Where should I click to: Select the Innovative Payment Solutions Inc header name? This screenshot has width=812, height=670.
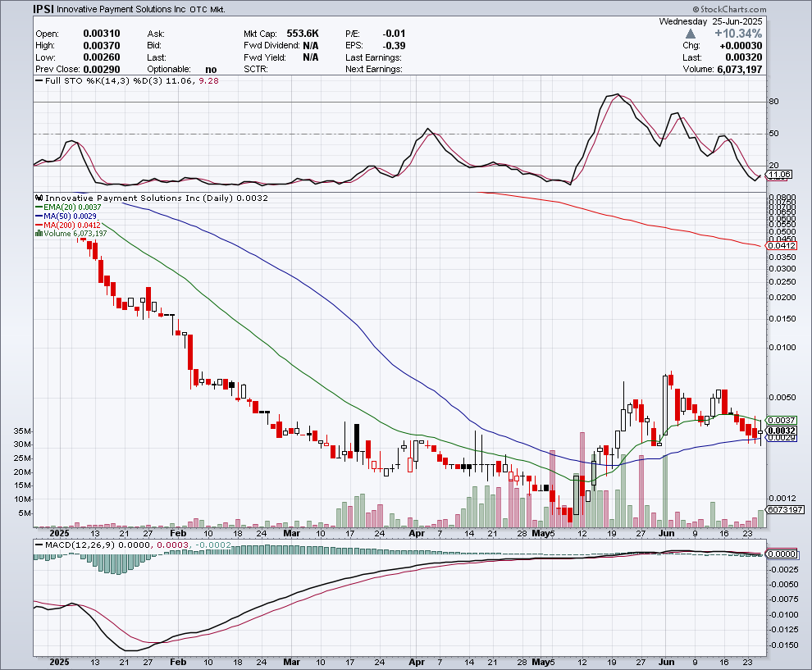[x=121, y=9]
